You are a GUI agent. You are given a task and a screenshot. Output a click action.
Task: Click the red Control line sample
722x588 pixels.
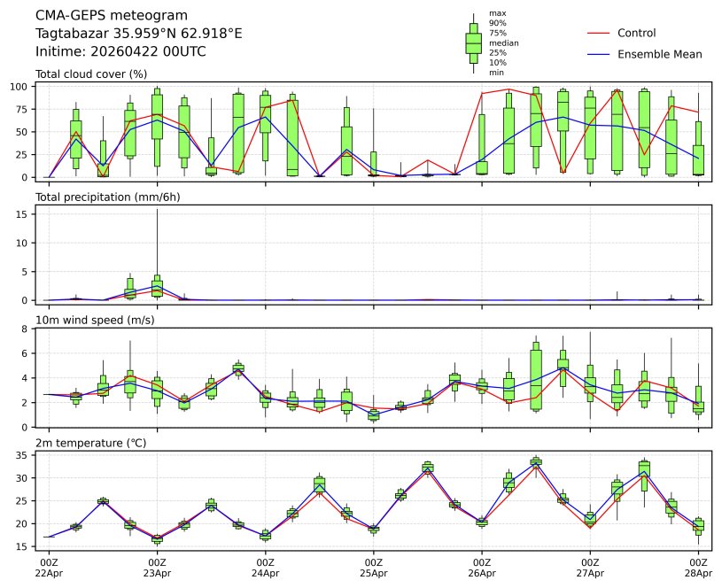(599, 33)
